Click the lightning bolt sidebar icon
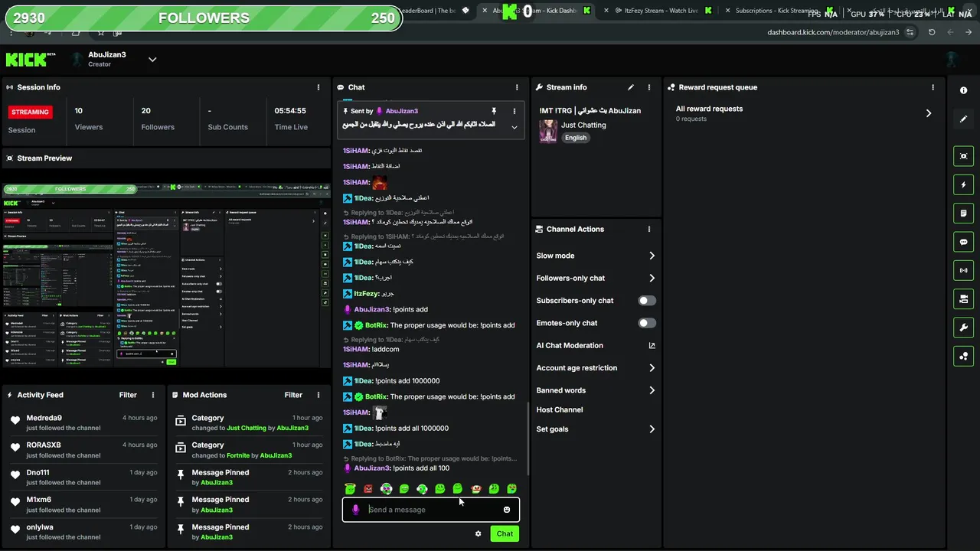The width and height of the screenshot is (980, 551). (963, 184)
